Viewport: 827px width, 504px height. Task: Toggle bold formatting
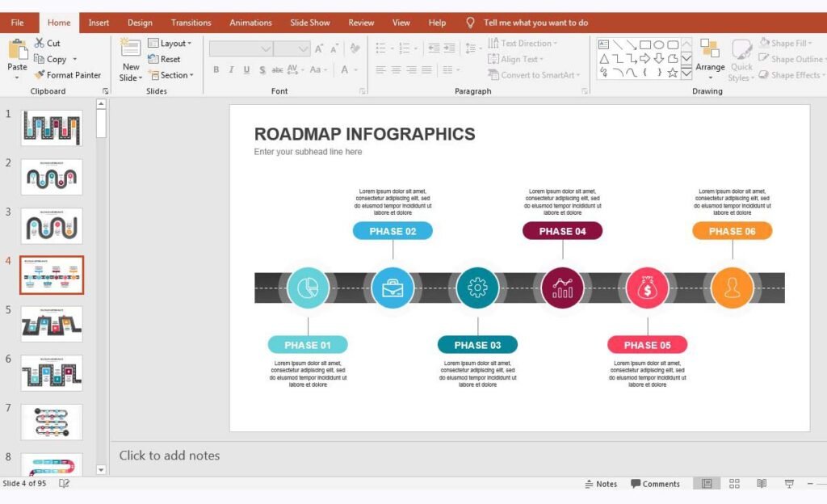(x=216, y=69)
